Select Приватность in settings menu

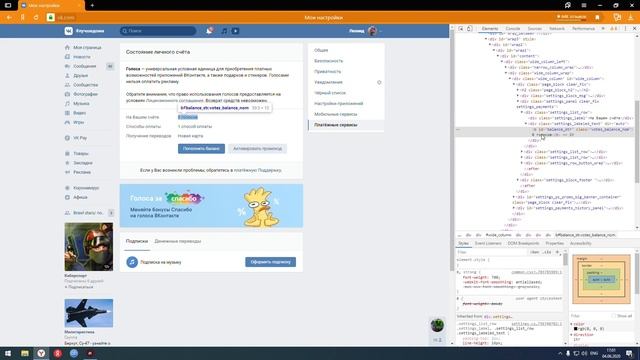tap(328, 71)
